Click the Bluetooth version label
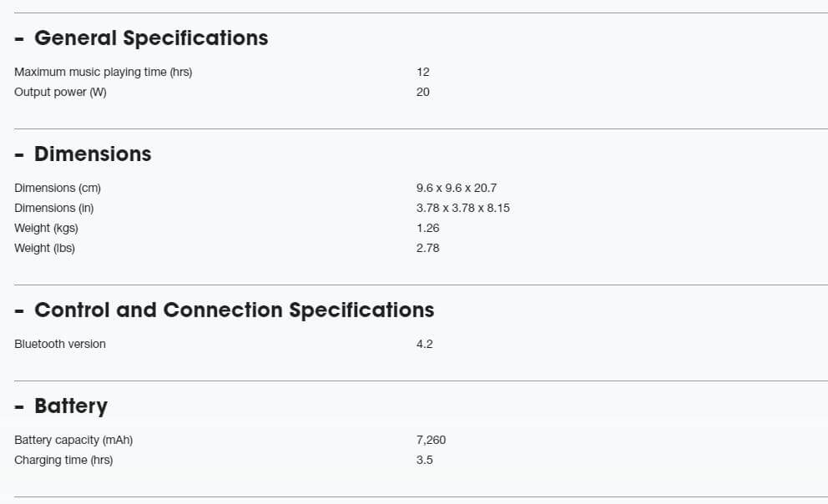 point(59,345)
